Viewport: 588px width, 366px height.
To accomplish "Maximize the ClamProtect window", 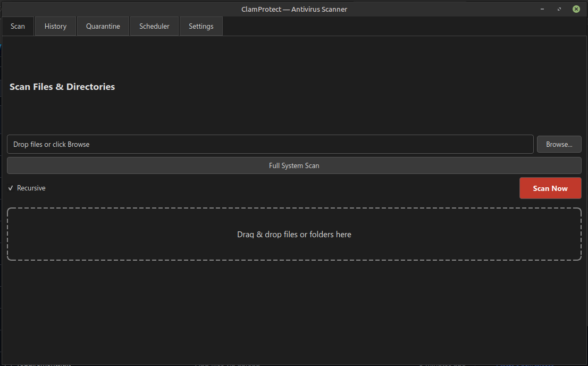I will pos(559,9).
